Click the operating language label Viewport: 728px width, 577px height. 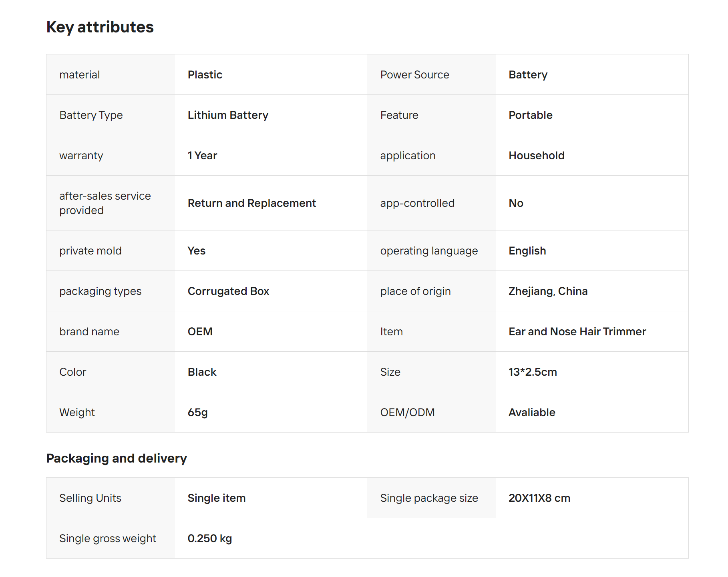[x=429, y=251]
